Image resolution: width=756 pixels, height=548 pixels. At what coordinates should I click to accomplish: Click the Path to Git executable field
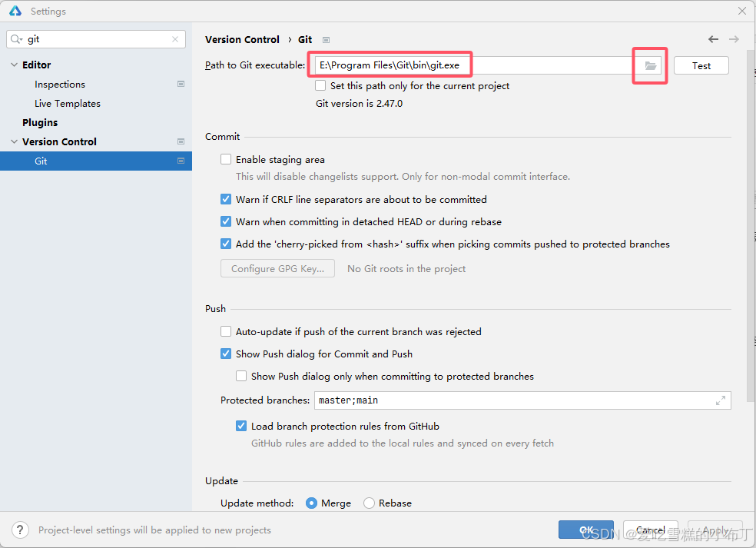pos(488,65)
